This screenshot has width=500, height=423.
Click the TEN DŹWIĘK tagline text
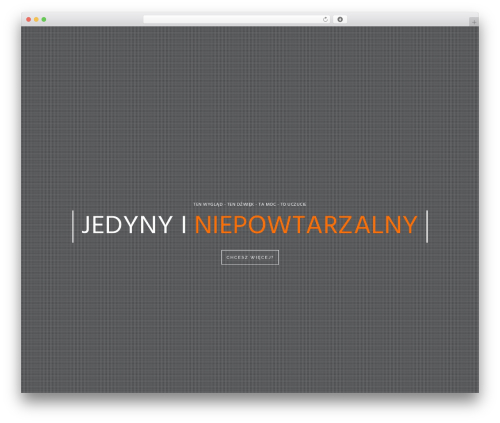point(241,204)
